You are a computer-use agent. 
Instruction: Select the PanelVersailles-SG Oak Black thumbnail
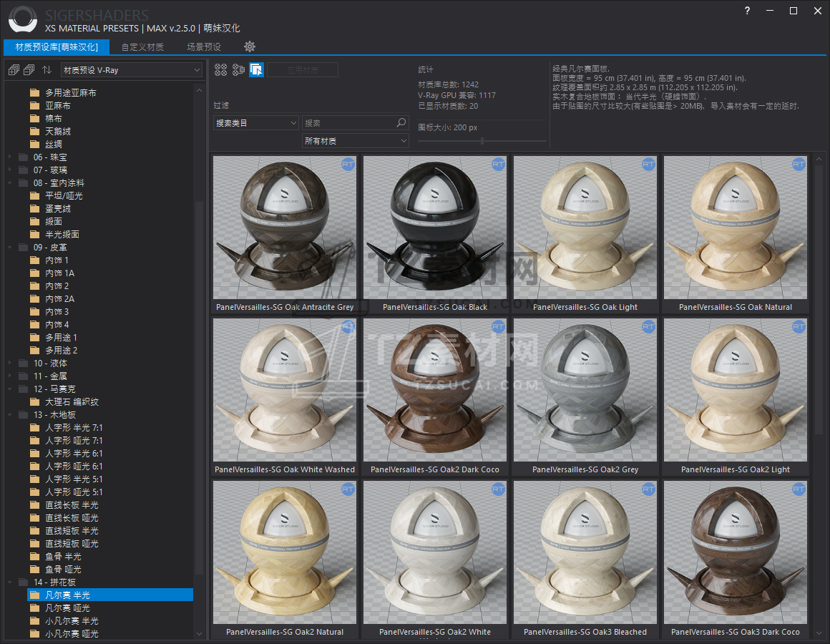pos(434,228)
